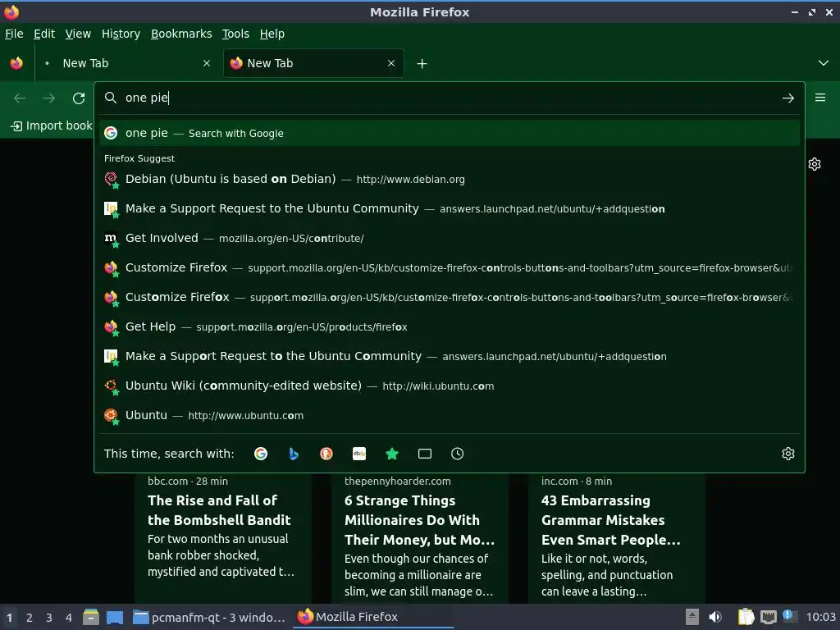
Task: Close the active New Tab
Action: pos(391,63)
